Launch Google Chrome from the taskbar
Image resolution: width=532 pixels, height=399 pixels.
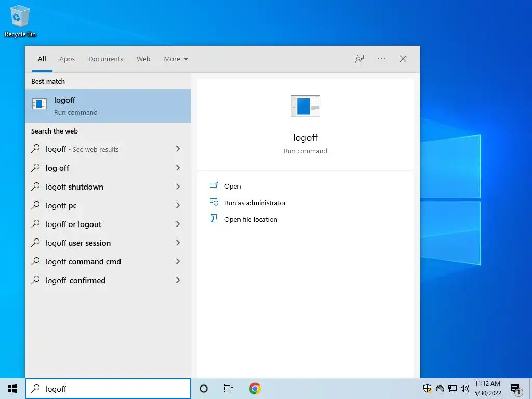255,389
